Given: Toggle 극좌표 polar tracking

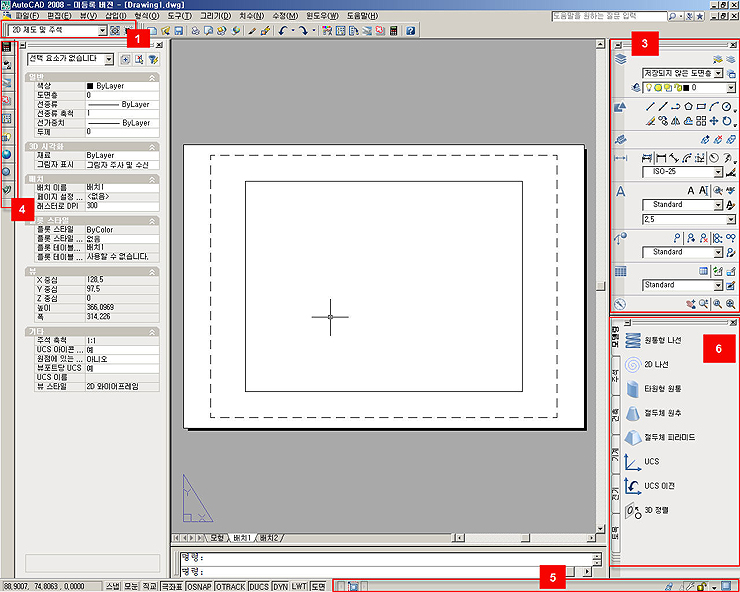Looking at the screenshot, I should point(172,586).
